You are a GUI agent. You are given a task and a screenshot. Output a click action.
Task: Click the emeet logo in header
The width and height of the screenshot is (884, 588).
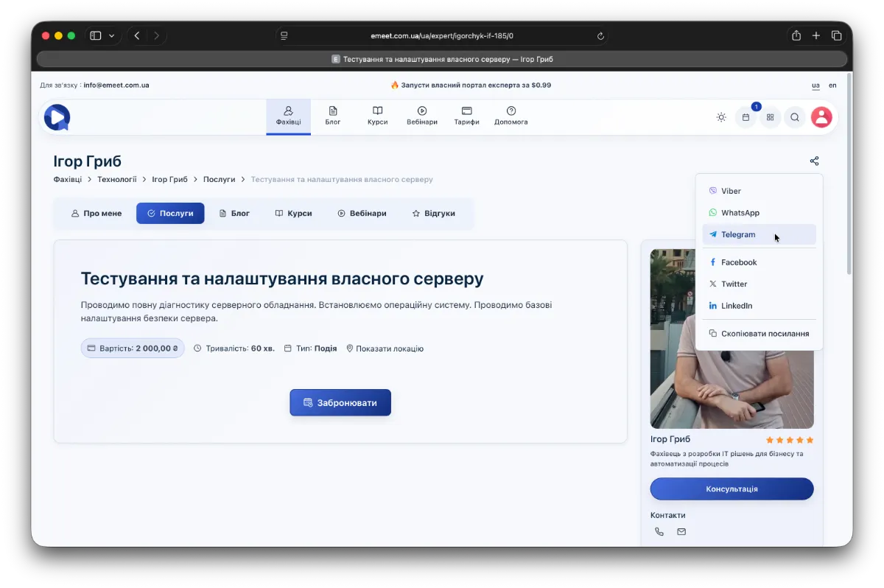click(57, 117)
